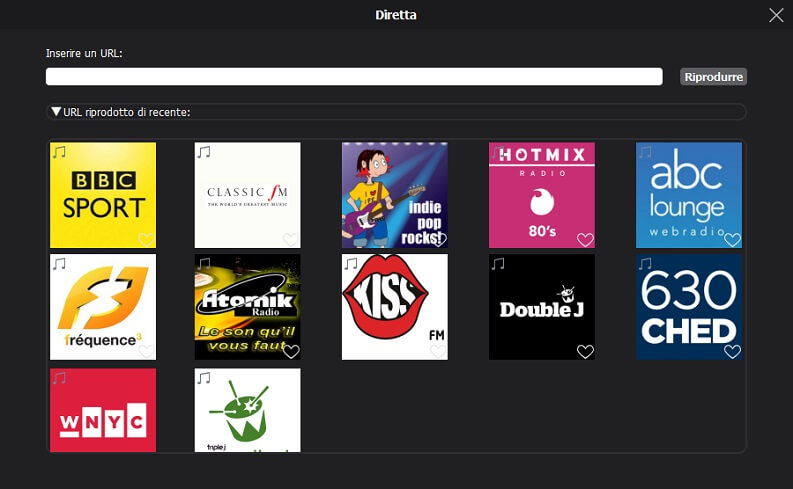Open the Hotmix Radio 80's station
Image resolution: width=793 pixels, height=489 pixels.
542,195
